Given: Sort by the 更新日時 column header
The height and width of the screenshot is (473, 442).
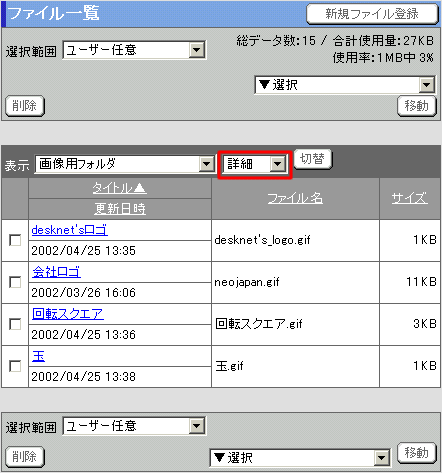Looking at the screenshot, I should click(120, 209).
